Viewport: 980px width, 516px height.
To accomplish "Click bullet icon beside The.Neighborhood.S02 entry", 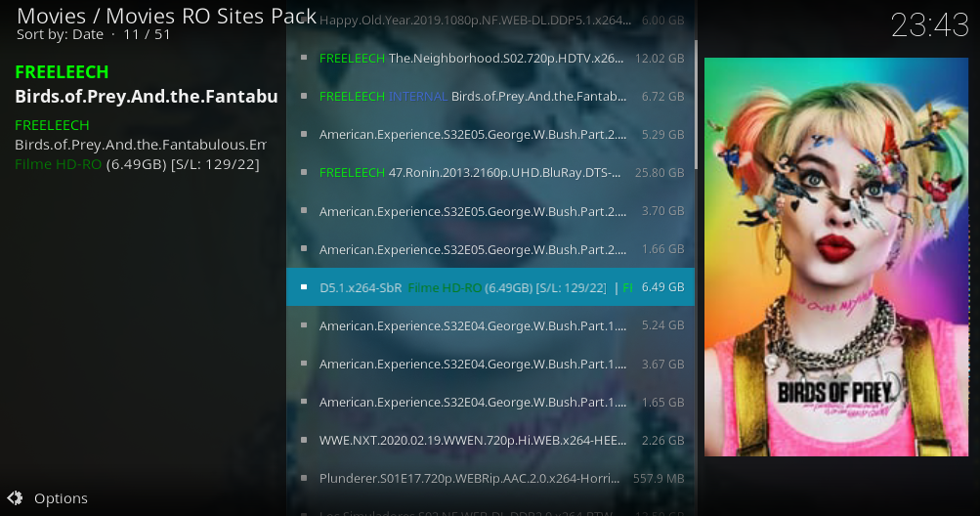I will (304, 58).
